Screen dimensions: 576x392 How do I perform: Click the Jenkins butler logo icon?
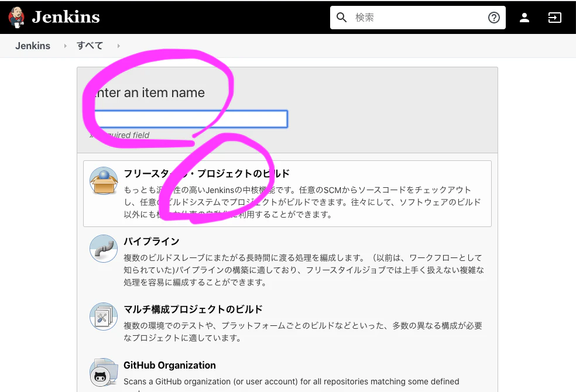tap(16, 17)
